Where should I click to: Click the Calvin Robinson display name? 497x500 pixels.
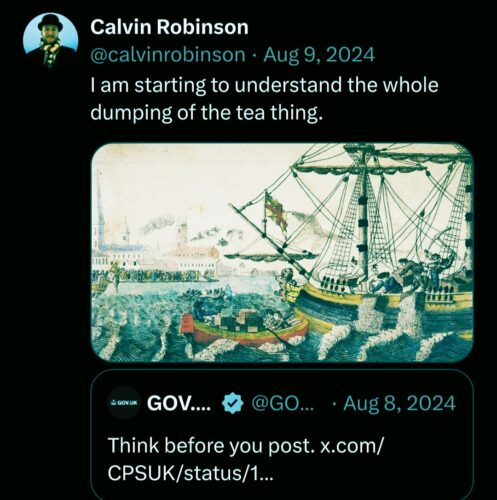169,27
